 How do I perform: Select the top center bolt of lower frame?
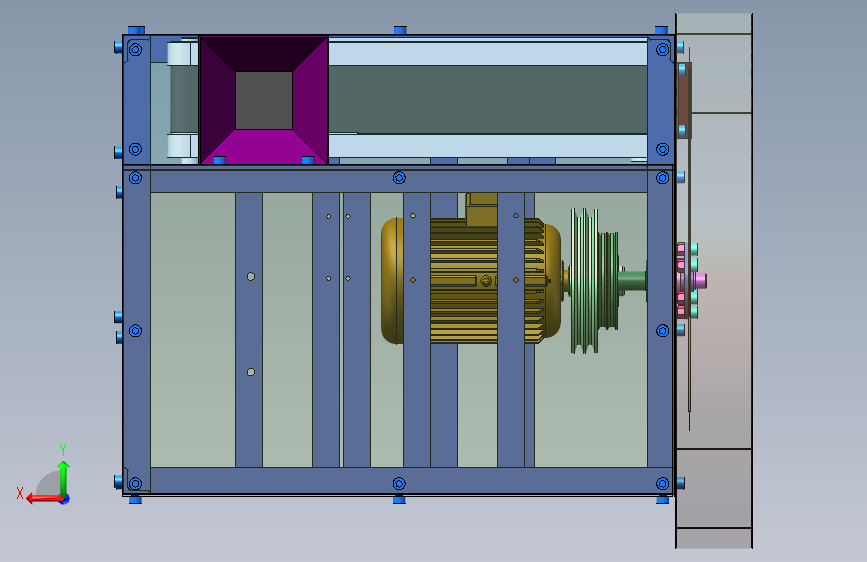(399, 178)
